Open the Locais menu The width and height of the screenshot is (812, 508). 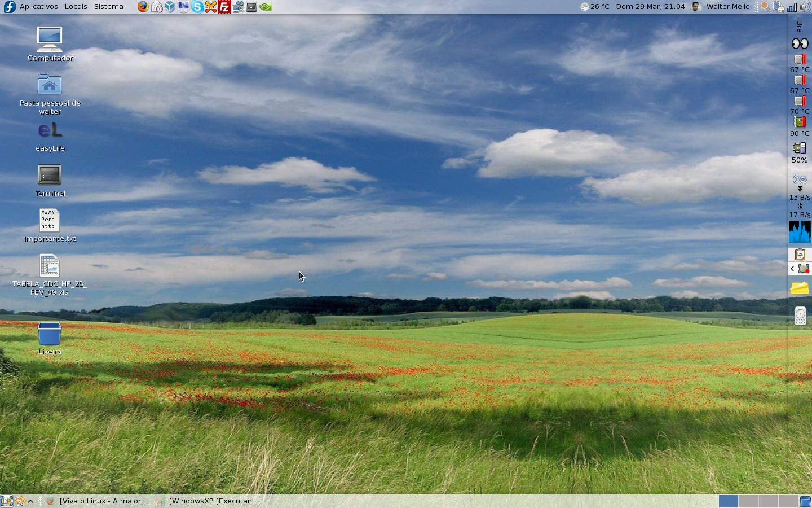pos(76,7)
